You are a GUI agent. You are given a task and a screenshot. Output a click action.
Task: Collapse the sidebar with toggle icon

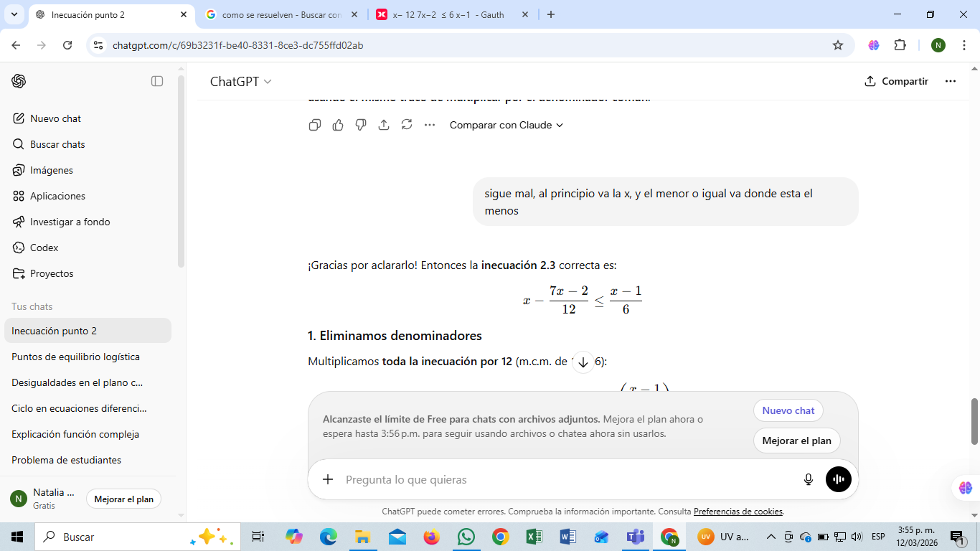click(x=157, y=81)
